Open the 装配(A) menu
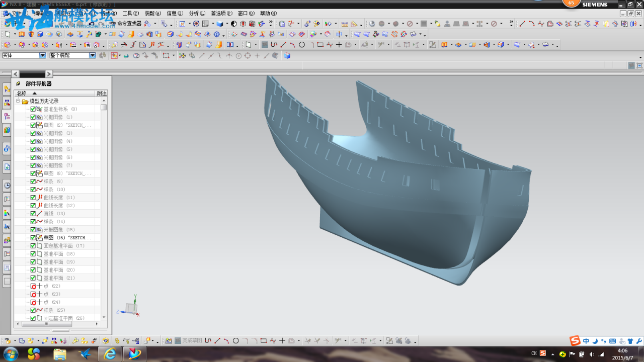This screenshot has width=644, height=362. pos(152,14)
